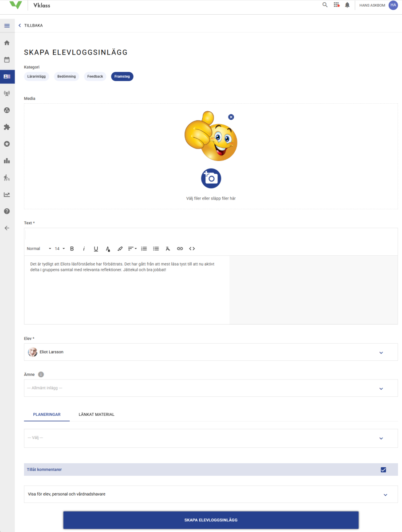Viewport: 402px width, 532px height.
Task: Open the notifications bell
Action: 347,5
